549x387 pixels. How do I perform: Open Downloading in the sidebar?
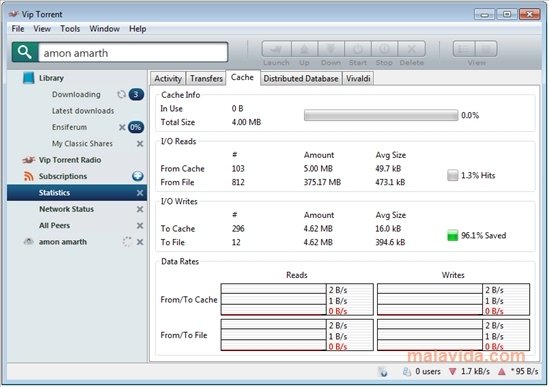click(x=76, y=95)
